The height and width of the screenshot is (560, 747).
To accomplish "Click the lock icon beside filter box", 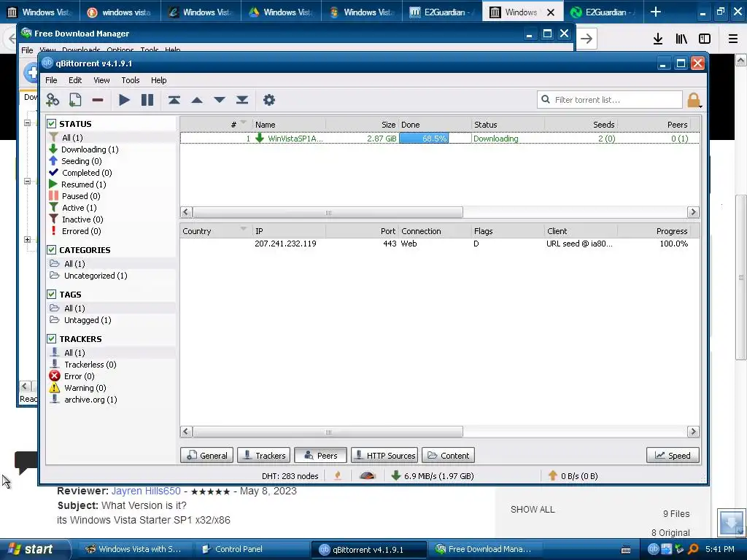I will [694, 101].
